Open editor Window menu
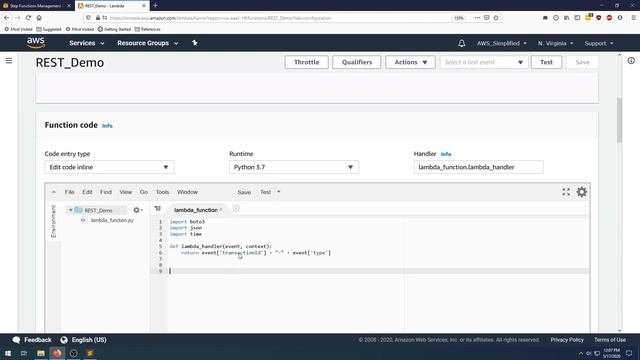The height and width of the screenshot is (360, 640). coord(187,192)
